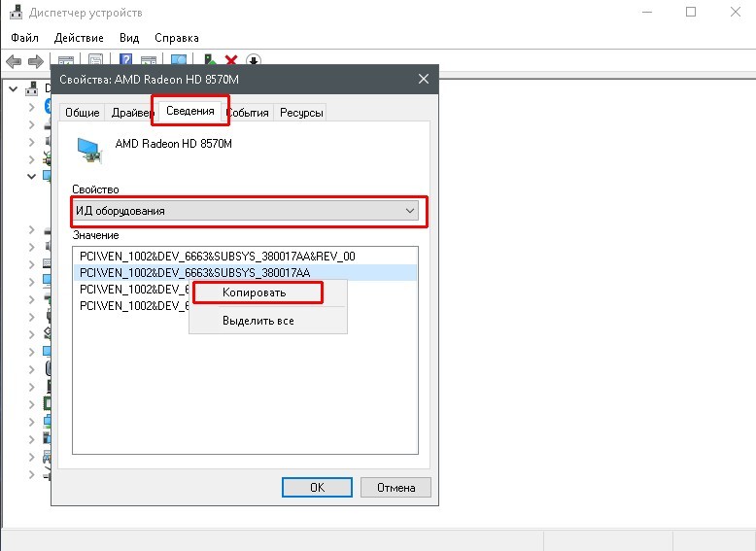
Task: Click the red X uninstall device icon
Action: (x=231, y=60)
